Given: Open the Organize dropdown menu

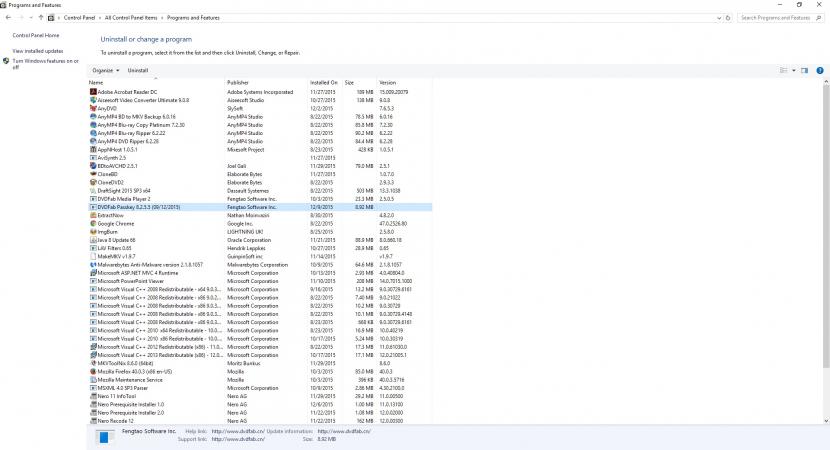Looking at the screenshot, I should point(105,70).
